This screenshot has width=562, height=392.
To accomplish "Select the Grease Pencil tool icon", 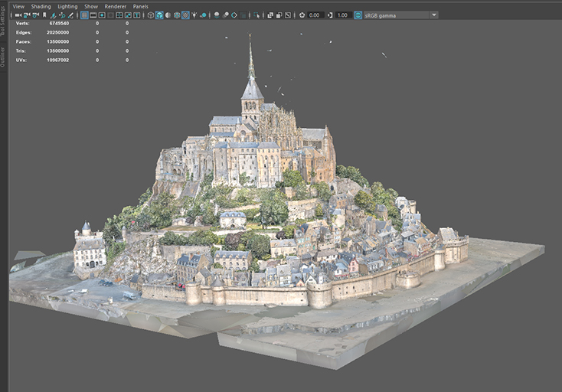I will (70, 15).
